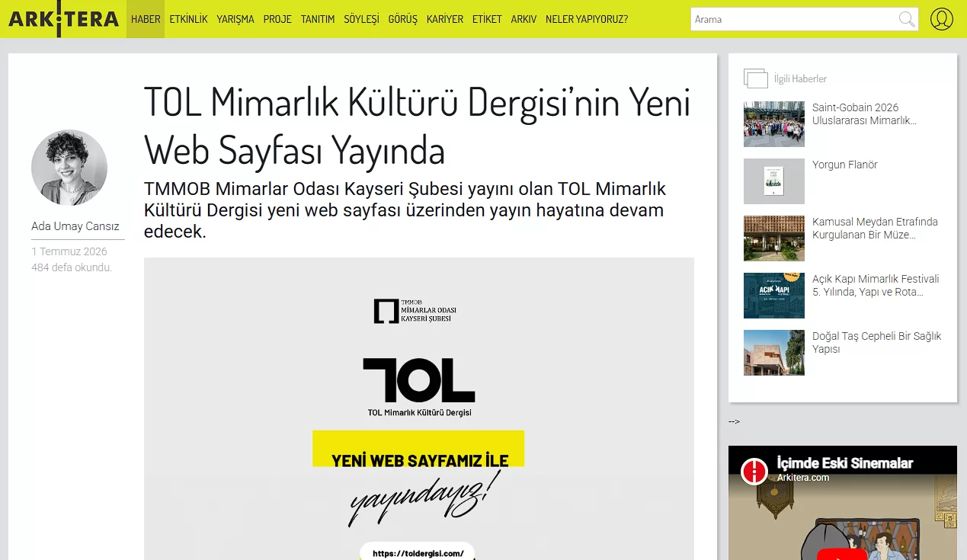Image resolution: width=967 pixels, height=560 pixels.
Task: Click Kamusal Meydan museum thumbnail
Action: point(774,238)
